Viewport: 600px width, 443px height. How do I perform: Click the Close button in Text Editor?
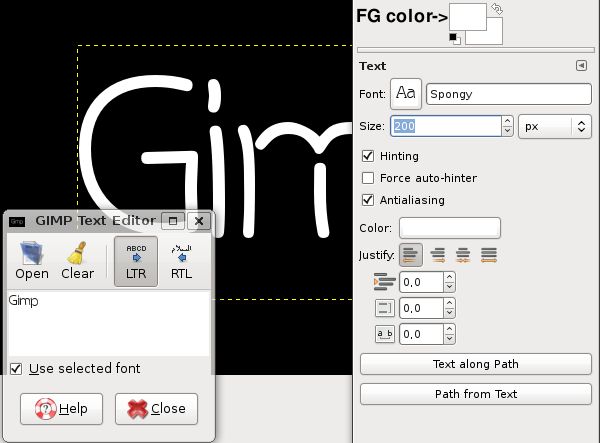coord(157,409)
